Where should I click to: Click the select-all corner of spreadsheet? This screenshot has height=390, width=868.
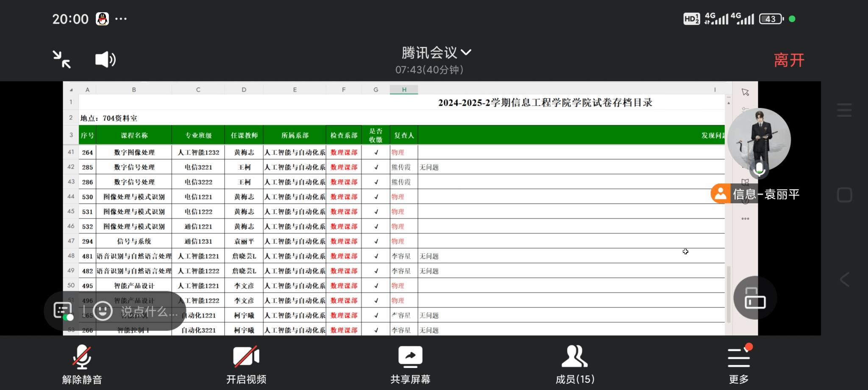(71, 90)
